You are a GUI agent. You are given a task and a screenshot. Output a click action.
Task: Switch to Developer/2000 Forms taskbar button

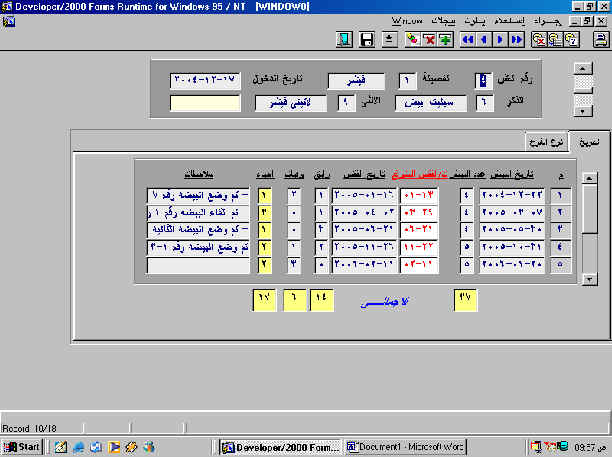(x=280, y=447)
